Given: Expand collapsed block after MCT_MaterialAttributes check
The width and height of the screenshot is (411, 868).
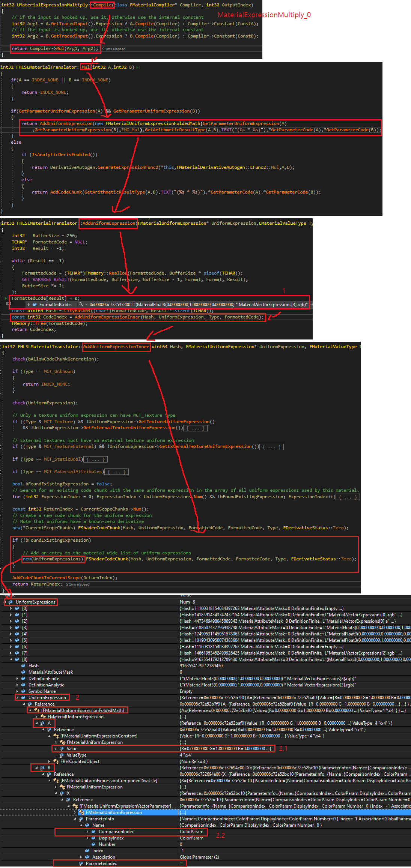Looking at the screenshot, I should coord(116,472).
